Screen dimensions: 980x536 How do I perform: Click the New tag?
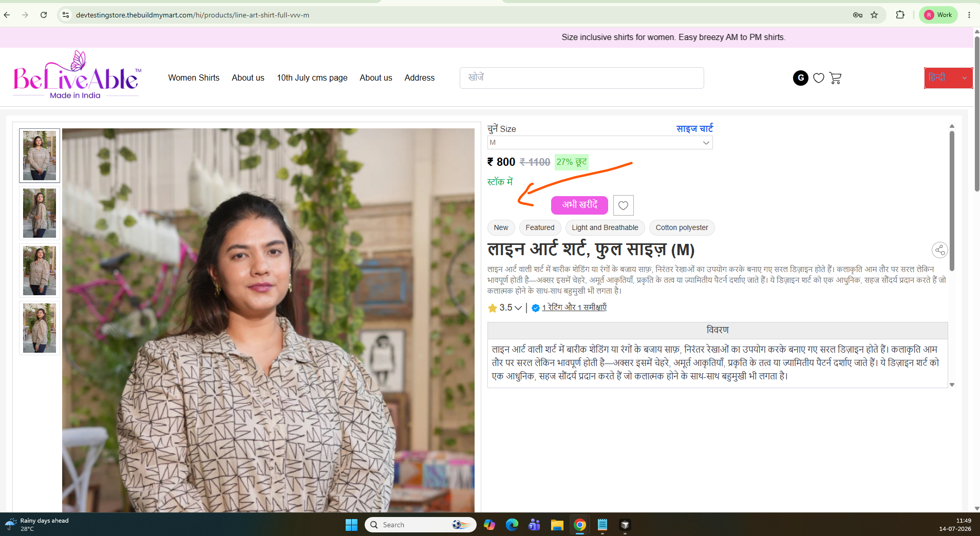click(x=501, y=227)
